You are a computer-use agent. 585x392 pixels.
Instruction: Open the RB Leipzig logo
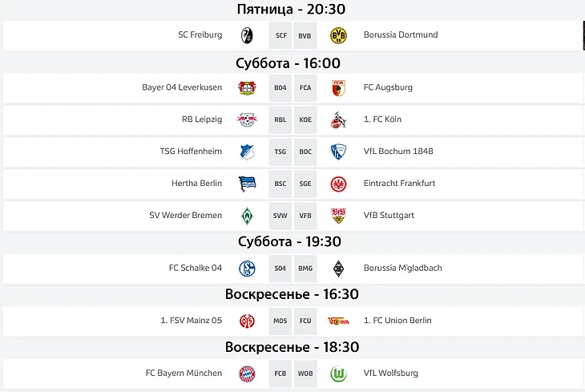pyautogui.click(x=247, y=119)
